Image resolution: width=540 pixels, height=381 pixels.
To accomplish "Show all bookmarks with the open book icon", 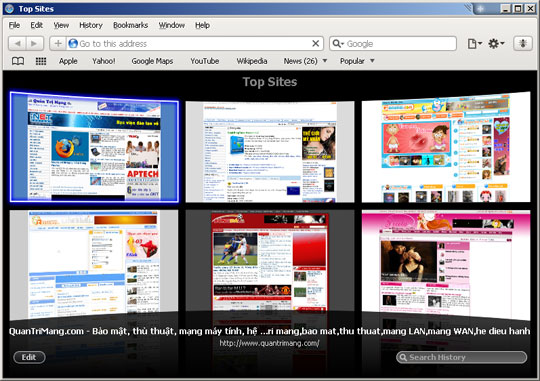I will (x=18, y=61).
